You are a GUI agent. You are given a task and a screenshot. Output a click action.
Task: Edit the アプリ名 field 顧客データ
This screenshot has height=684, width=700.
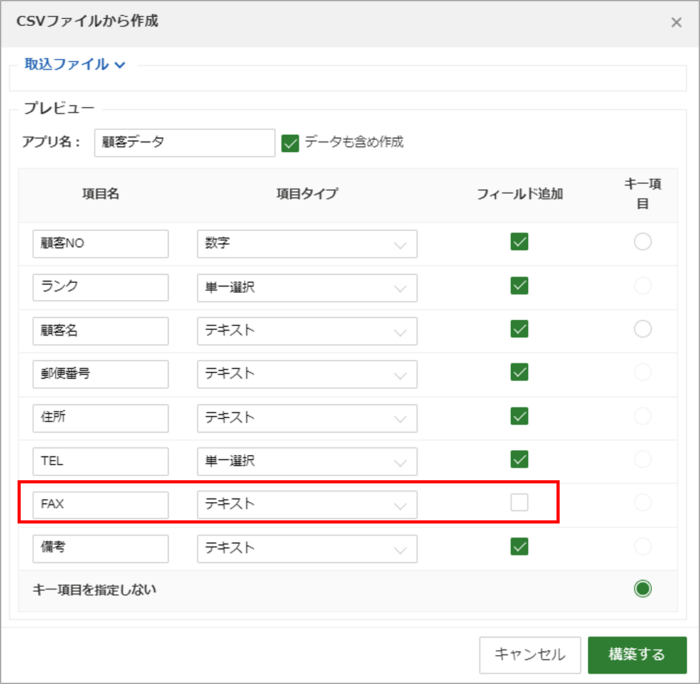(x=184, y=142)
